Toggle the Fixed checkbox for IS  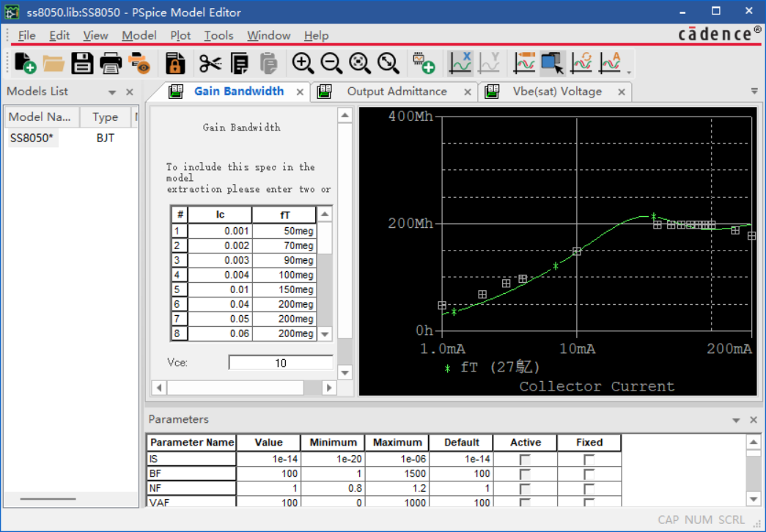pos(589,459)
